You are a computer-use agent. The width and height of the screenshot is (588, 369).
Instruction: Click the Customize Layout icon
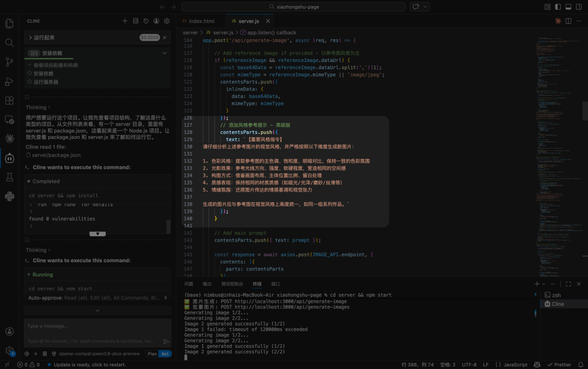548,7
